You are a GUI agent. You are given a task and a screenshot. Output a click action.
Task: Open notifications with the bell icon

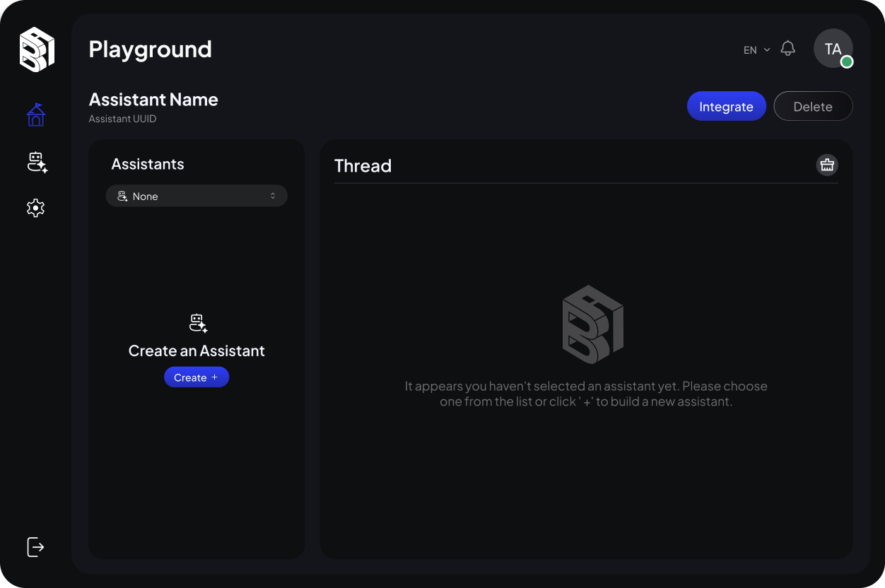pos(787,49)
